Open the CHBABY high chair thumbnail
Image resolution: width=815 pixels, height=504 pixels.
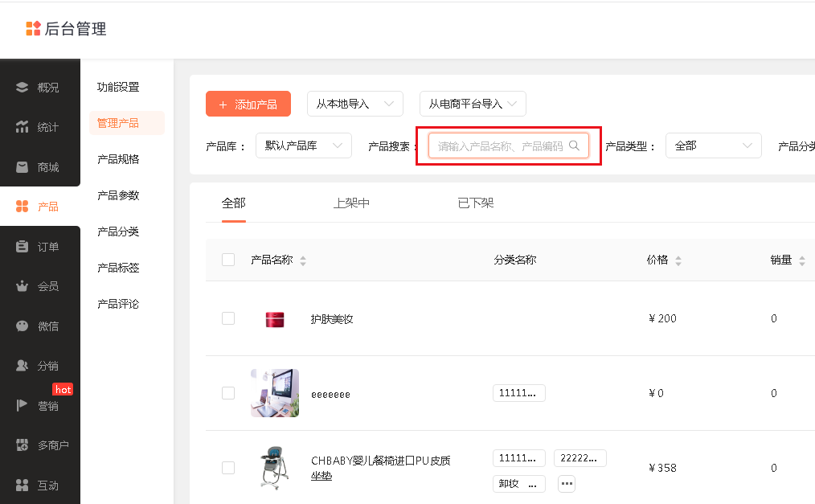click(x=275, y=468)
